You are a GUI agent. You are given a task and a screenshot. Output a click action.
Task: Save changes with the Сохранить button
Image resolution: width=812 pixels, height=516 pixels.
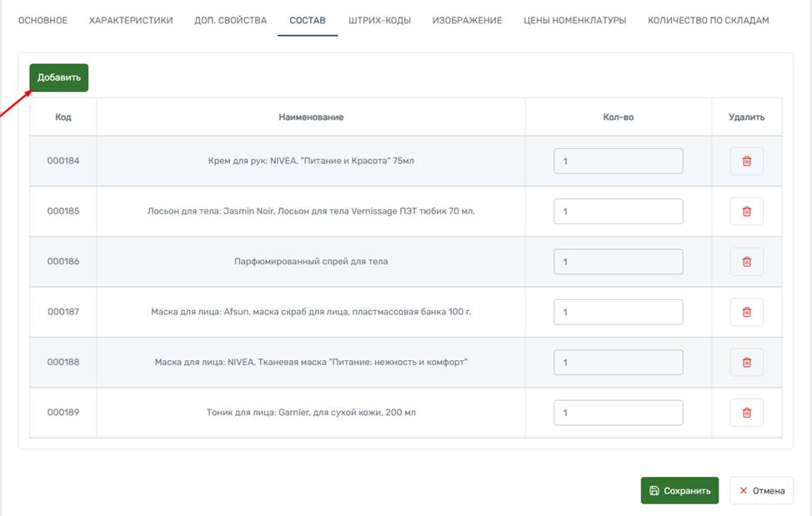679,491
